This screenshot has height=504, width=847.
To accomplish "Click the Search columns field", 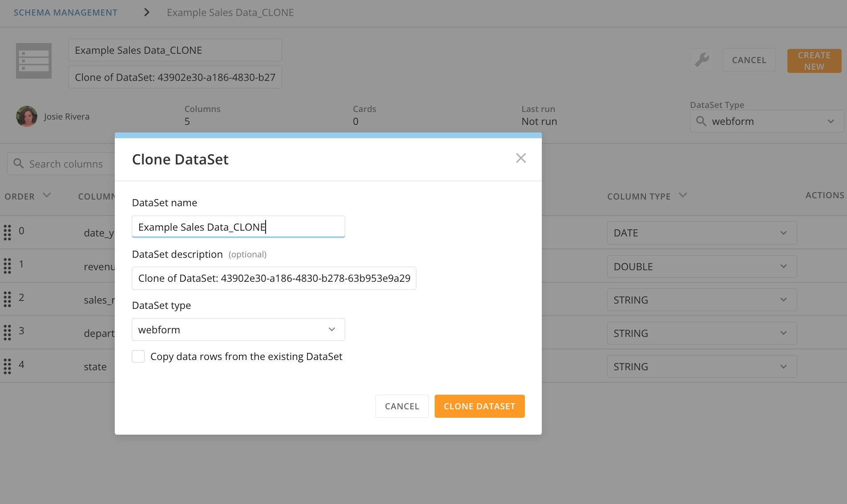I will [61, 164].
